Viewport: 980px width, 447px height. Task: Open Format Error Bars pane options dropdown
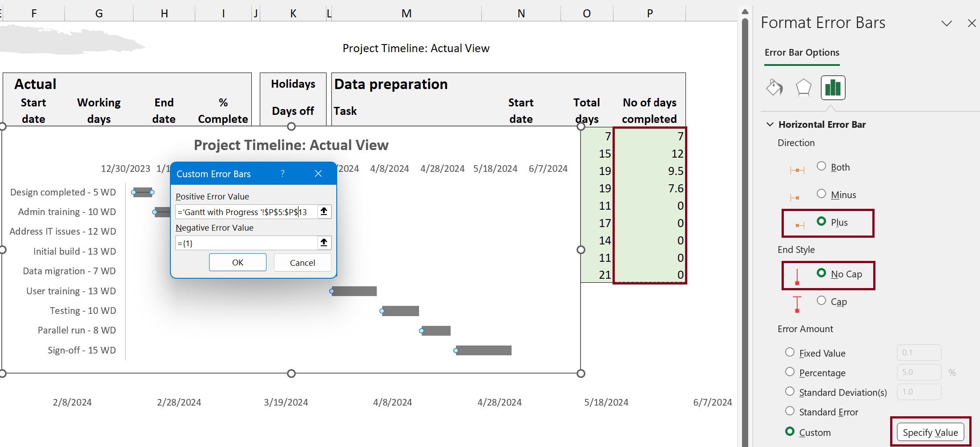[x=947, y=23]
